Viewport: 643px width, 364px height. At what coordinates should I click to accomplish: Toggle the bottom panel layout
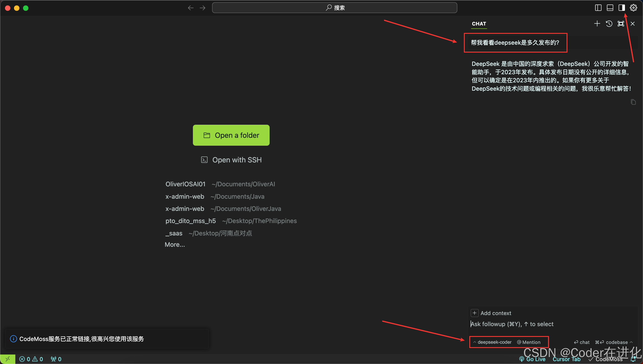point(610,8)
